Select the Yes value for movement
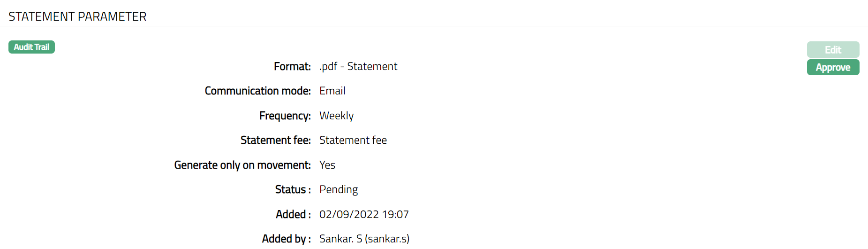Screen dimensions: 868x249 [327, 165]
